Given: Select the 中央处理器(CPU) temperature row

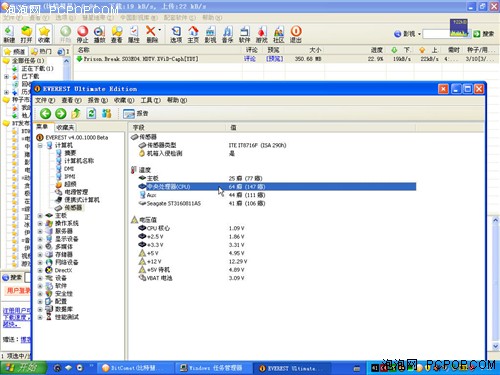Looking at the screenshot, I should [277, 187].
